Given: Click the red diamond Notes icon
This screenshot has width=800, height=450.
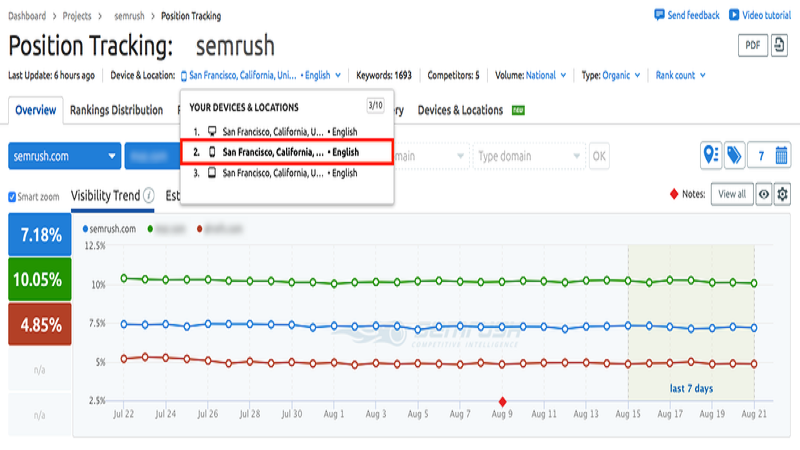Looking at the screenshot, I should pyautogui.click(x=674, y=194).
